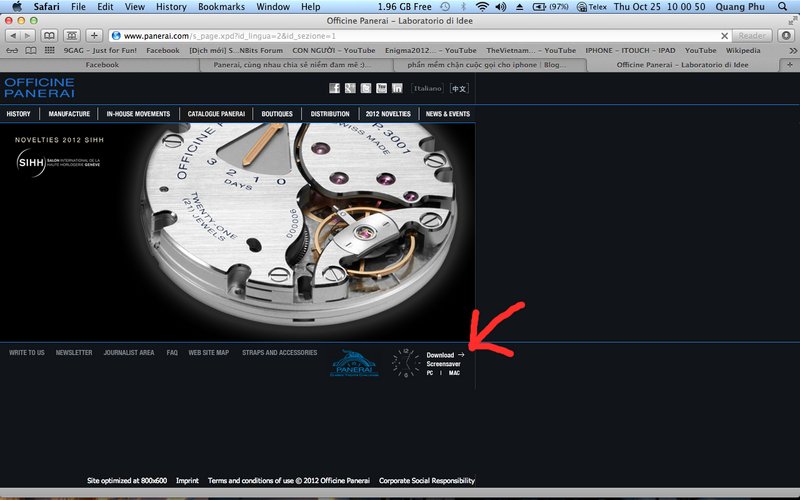This screenshot has height=500, width=800.
Task: Click the Officine Panerai logo
Action: (x=39, y=88)
